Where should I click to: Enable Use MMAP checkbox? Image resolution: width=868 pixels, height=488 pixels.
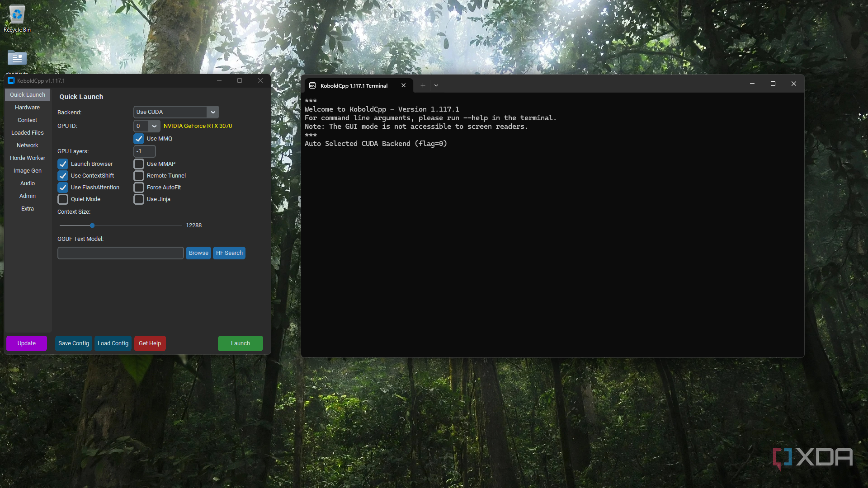139,164
